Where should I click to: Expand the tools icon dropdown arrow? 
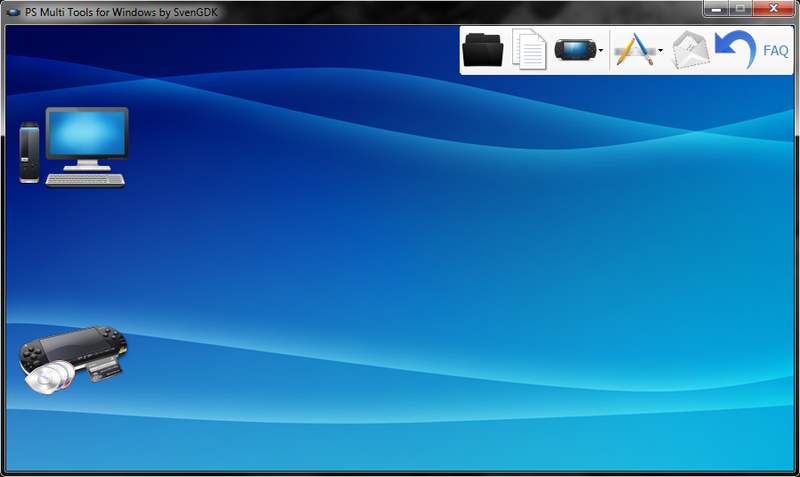pos(660,51)
